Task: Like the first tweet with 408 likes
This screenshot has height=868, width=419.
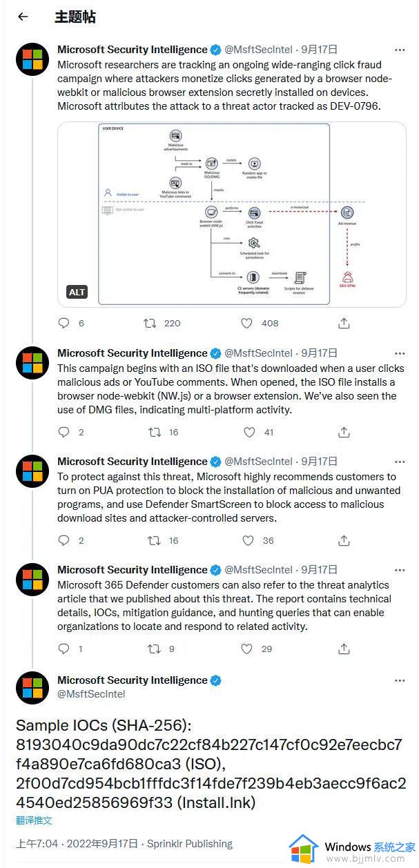Action: pyautogui.click(x=246, y=323)
